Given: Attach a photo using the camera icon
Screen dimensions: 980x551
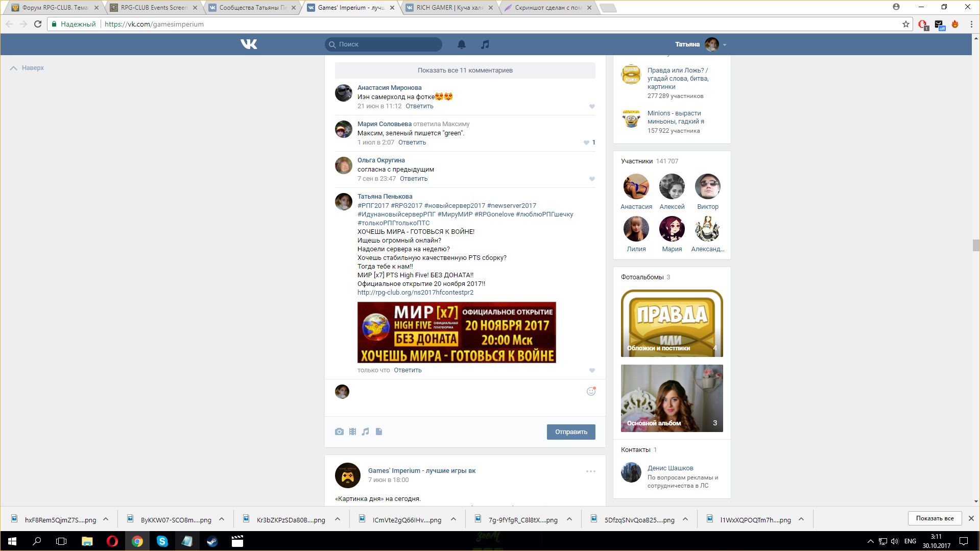Looking at the screenshot, I should (339, 432).
